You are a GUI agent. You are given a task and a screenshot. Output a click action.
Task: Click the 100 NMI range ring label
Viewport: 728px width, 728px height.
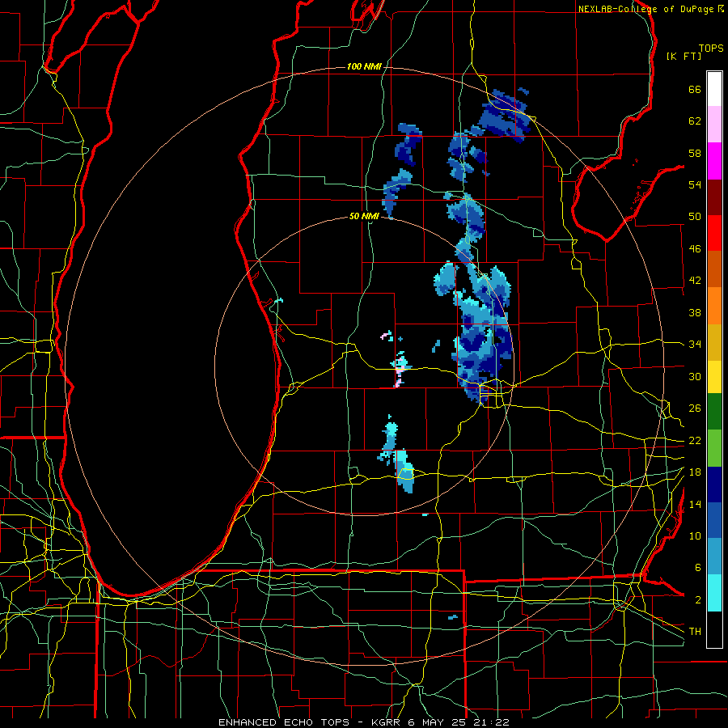pos(364,66)
